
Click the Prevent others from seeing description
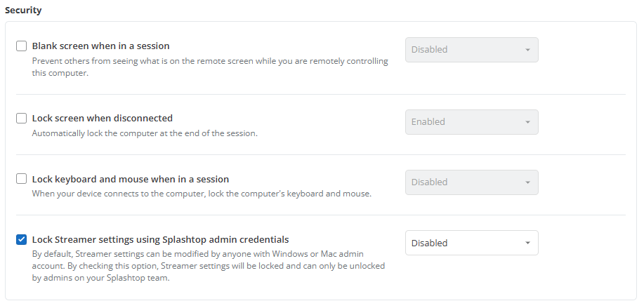[210, 67]
